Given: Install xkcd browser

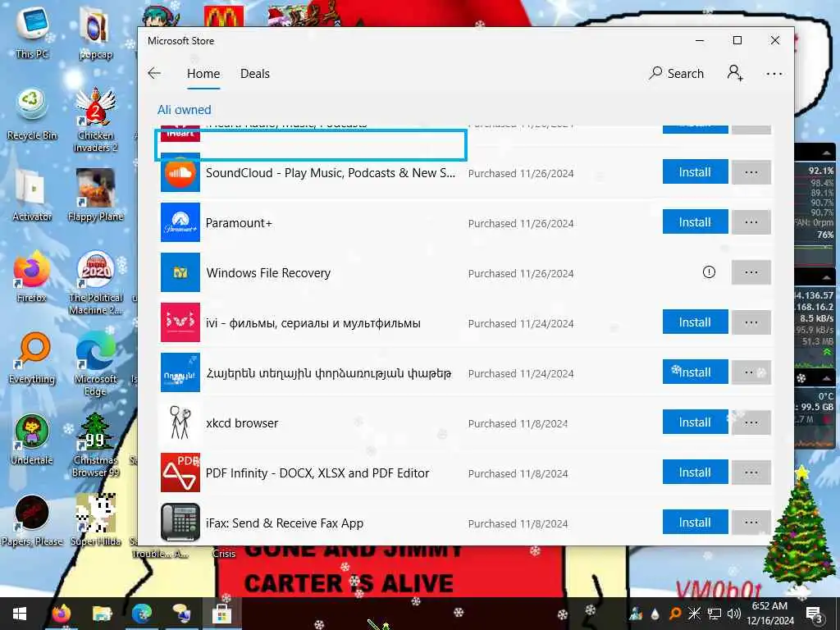Looking at the screenshot, I should 695,422.
